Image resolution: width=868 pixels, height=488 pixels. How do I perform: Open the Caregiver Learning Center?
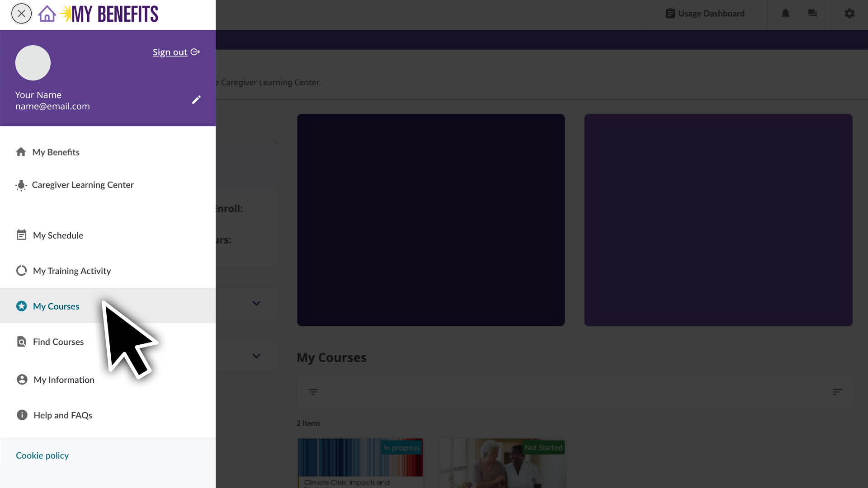pos(83,185)
